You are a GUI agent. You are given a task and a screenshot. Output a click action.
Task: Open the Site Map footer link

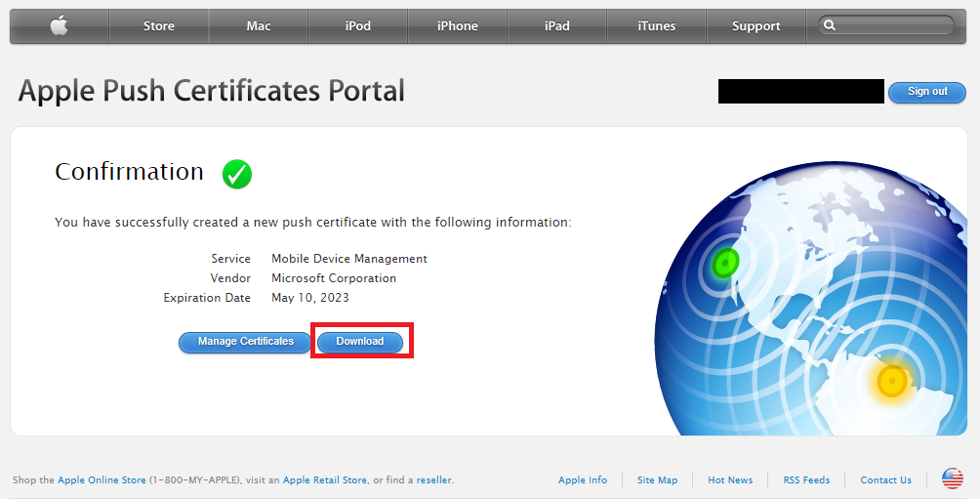point(658,480)
